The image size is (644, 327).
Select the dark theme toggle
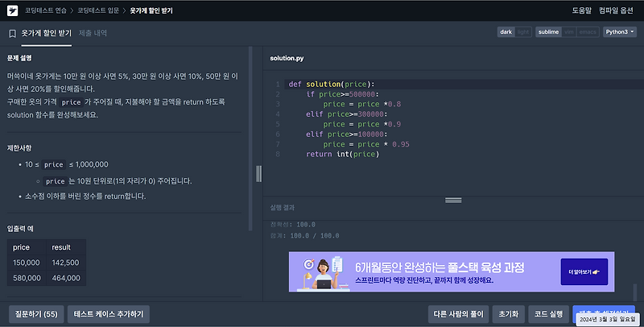(506, 32)
